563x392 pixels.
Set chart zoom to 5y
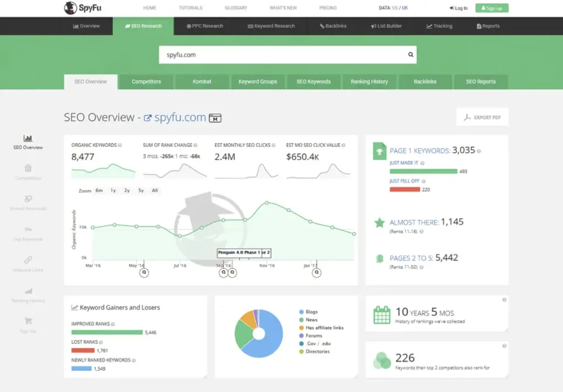pyautogui.click(x=141, y=191)
